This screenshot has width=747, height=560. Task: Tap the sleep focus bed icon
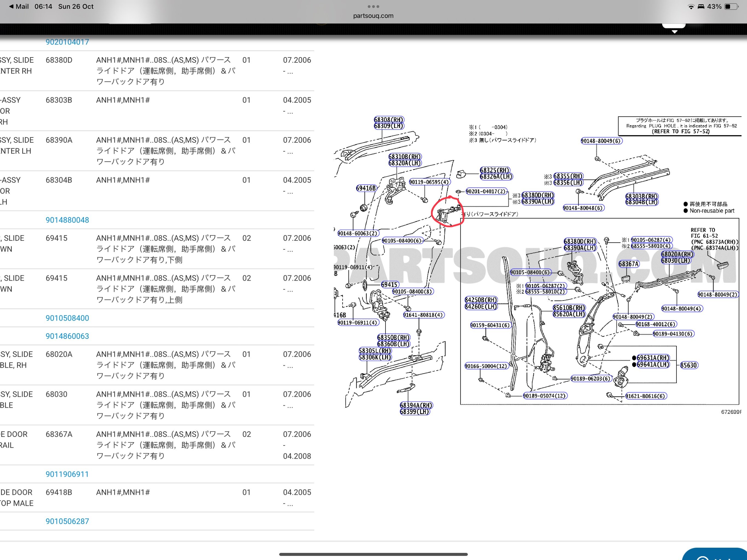coord(701,6)
